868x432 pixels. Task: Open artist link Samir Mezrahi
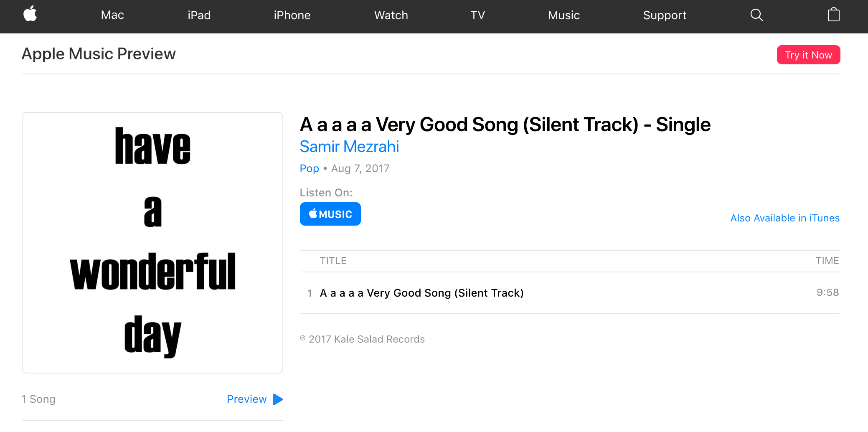pyautogui.click(x=349, y=147)
